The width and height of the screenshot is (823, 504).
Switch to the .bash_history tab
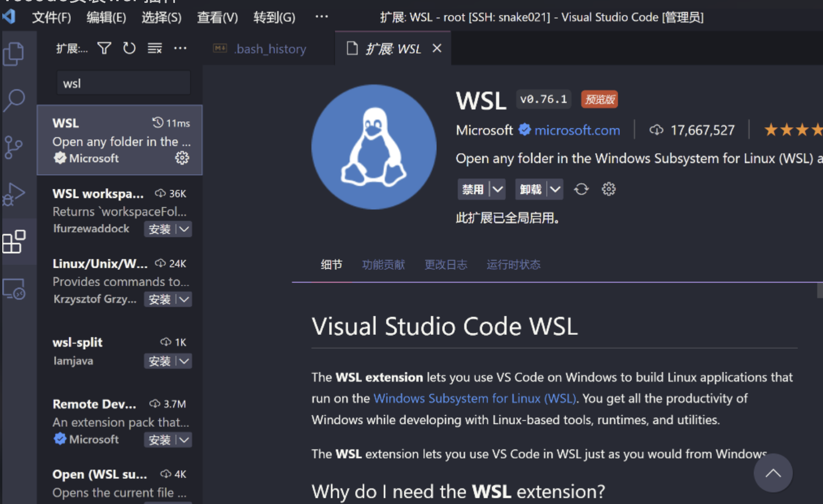268,48
